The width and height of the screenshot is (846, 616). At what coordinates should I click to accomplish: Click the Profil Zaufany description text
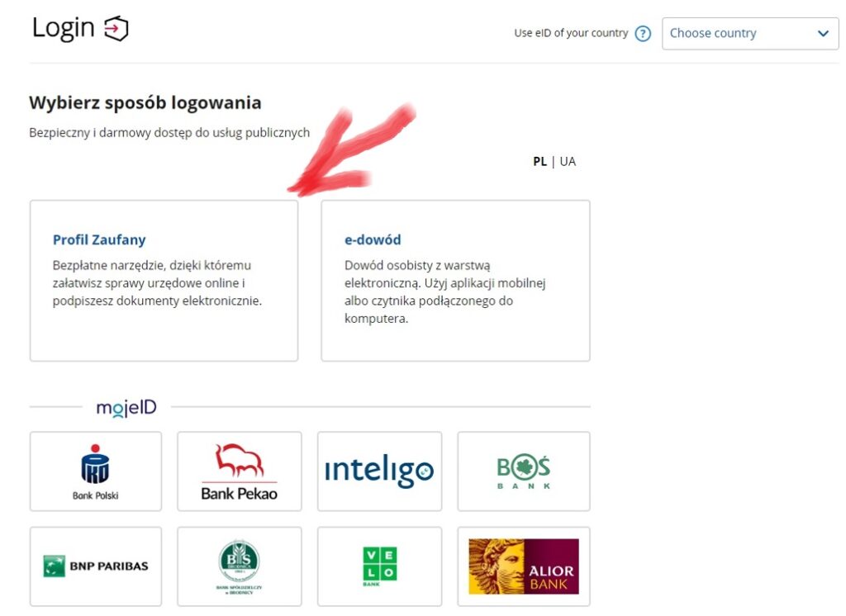pos(157,283)
